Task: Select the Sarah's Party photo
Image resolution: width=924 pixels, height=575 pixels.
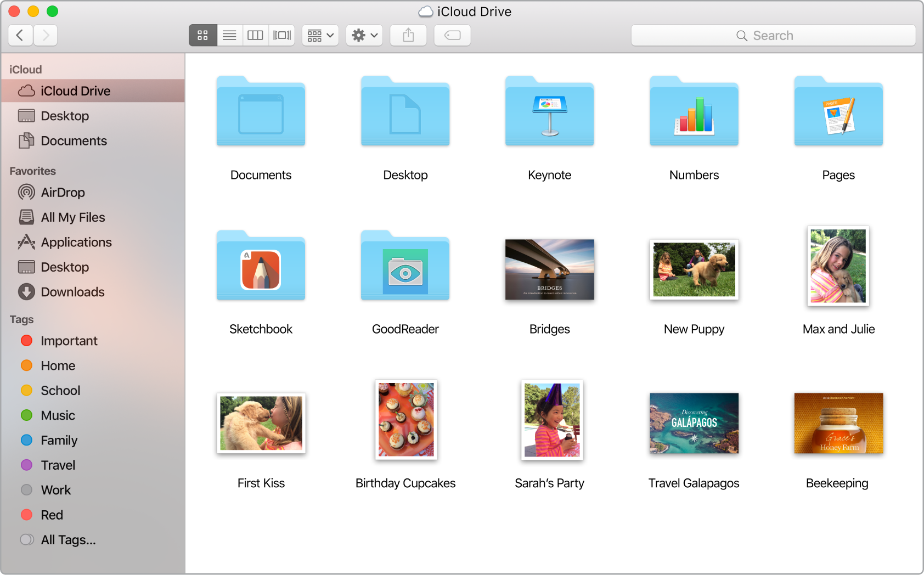Action: tap(552, 420)
